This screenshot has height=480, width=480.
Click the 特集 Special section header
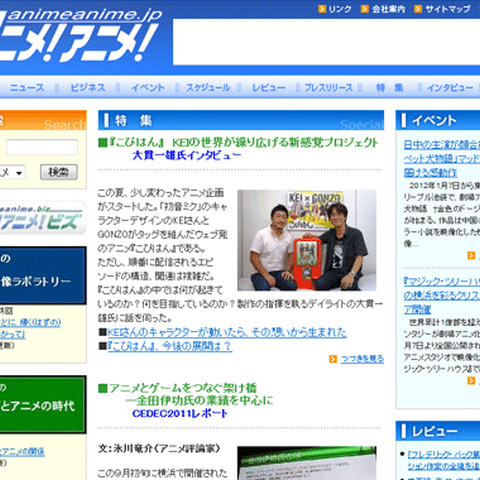241,120
